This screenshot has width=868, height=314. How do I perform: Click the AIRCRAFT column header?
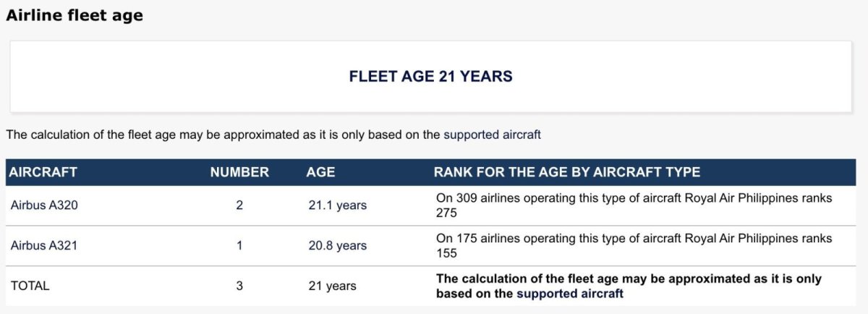(43, 172)
